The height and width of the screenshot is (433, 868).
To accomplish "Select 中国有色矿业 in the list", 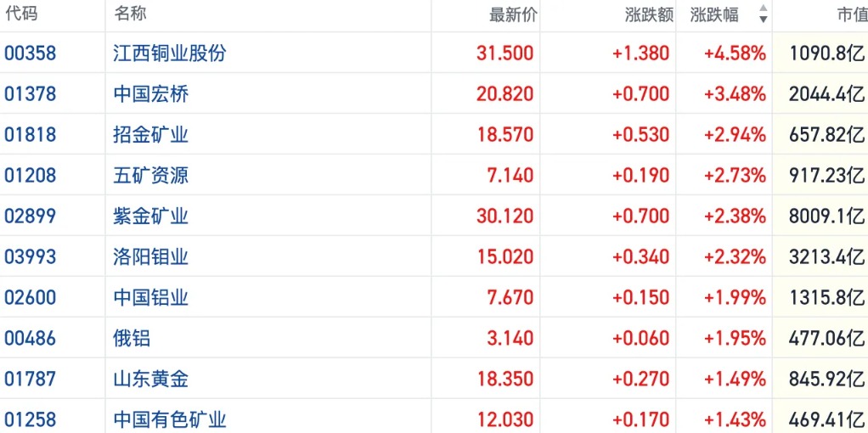I will pos(170,419).
